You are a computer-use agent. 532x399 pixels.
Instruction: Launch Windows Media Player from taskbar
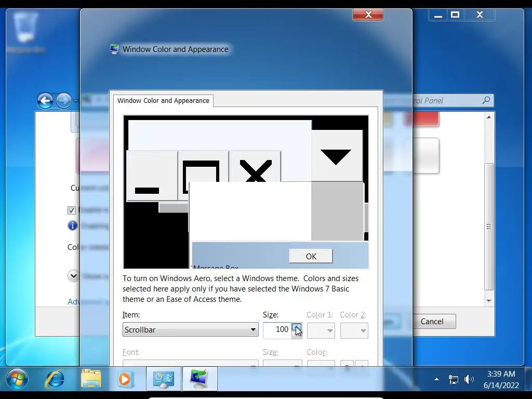click(x=126, y=379)
